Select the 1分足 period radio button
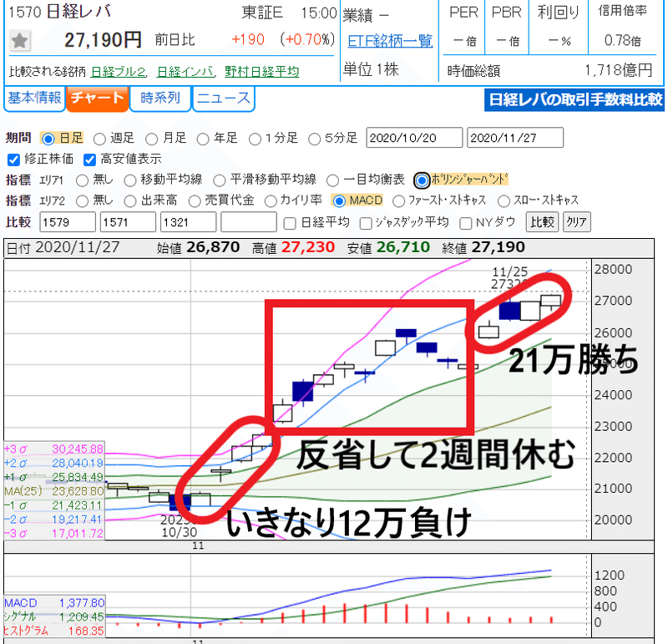The height and width of the screenshot is (644, 668). tap(255, 139)
